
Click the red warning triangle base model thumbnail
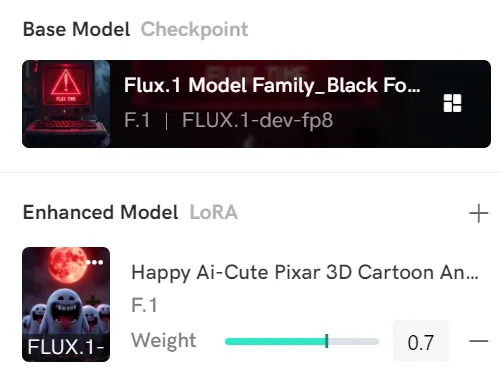(x=66, y=104)
